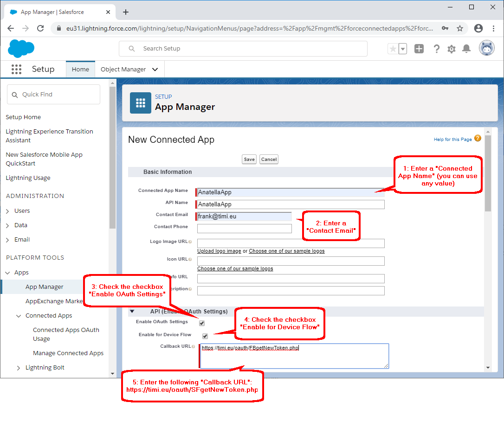Open Global Actions plus icon
This screenshot has height=421, width=504.
(419, 49)
